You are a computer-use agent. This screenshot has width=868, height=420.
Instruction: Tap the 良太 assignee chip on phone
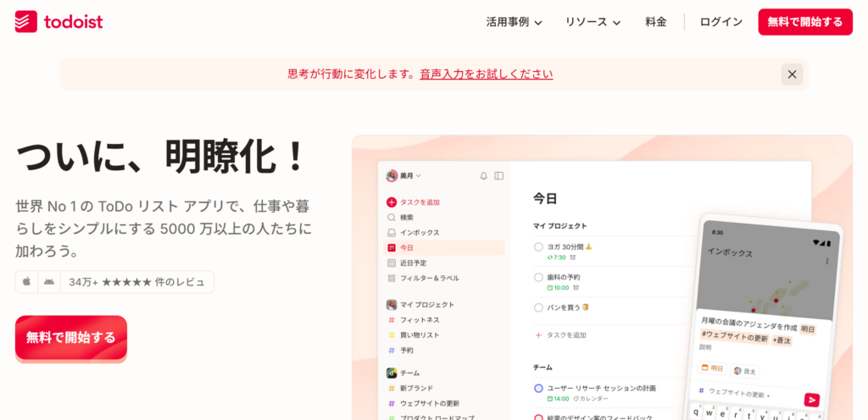click(744, 371)
